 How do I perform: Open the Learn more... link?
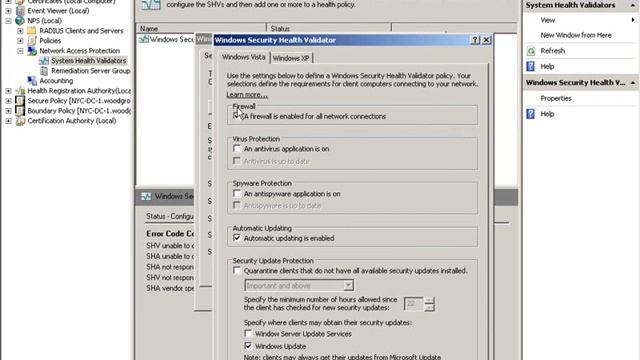click(x=247, y=95)
